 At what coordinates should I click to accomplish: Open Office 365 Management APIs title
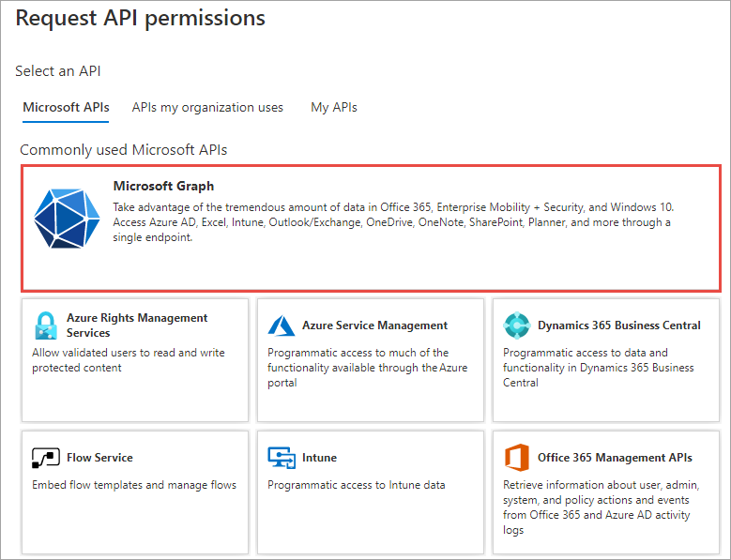pyautogui.click(x=615, y=458)
